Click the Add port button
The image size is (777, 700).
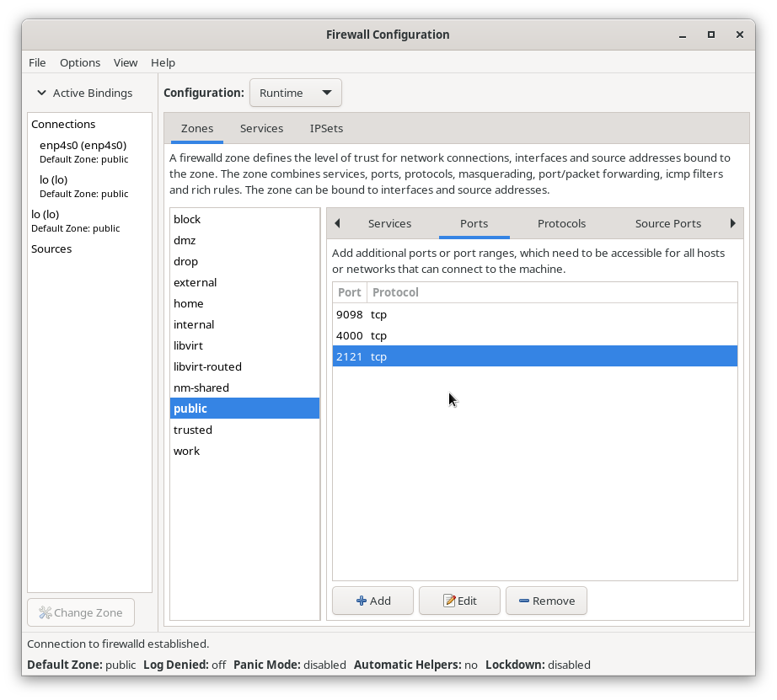click(372, 601)
